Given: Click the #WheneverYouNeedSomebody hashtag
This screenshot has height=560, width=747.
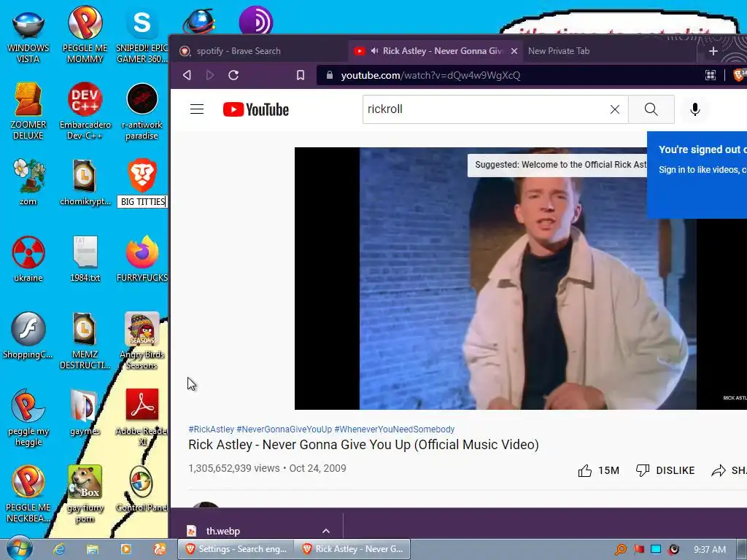Looking at the screenshot, I should pyautogui.click(x=395, y=429).
